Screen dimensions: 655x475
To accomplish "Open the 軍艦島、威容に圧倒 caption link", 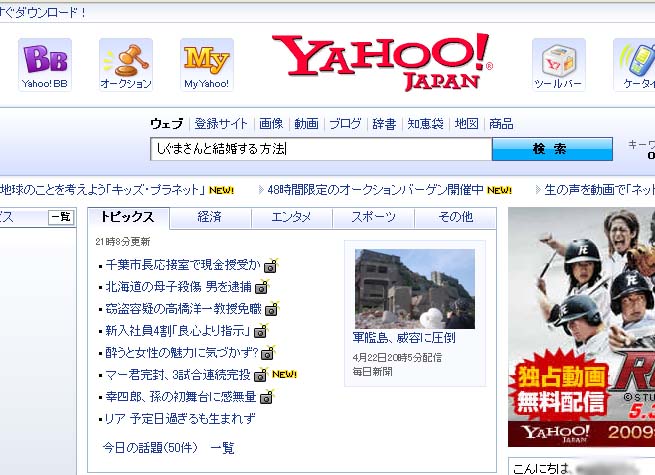I will coord(404,338).
